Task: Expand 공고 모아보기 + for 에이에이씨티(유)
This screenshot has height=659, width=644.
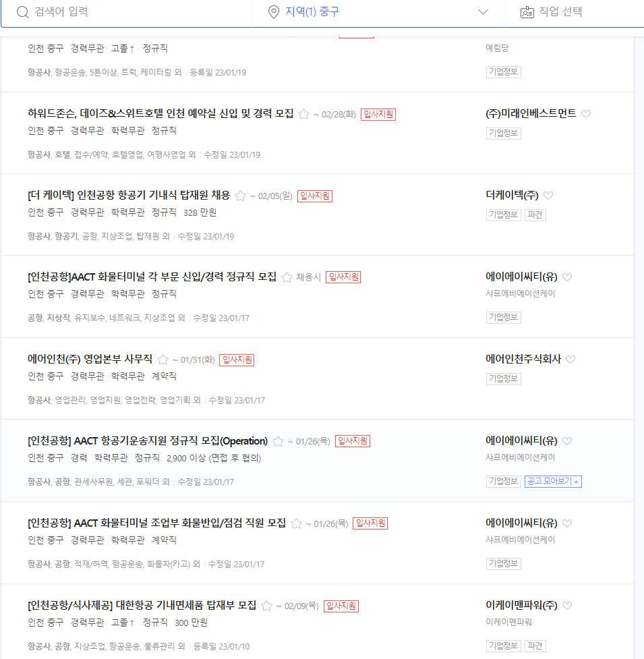Action: (x=553, y=481)
